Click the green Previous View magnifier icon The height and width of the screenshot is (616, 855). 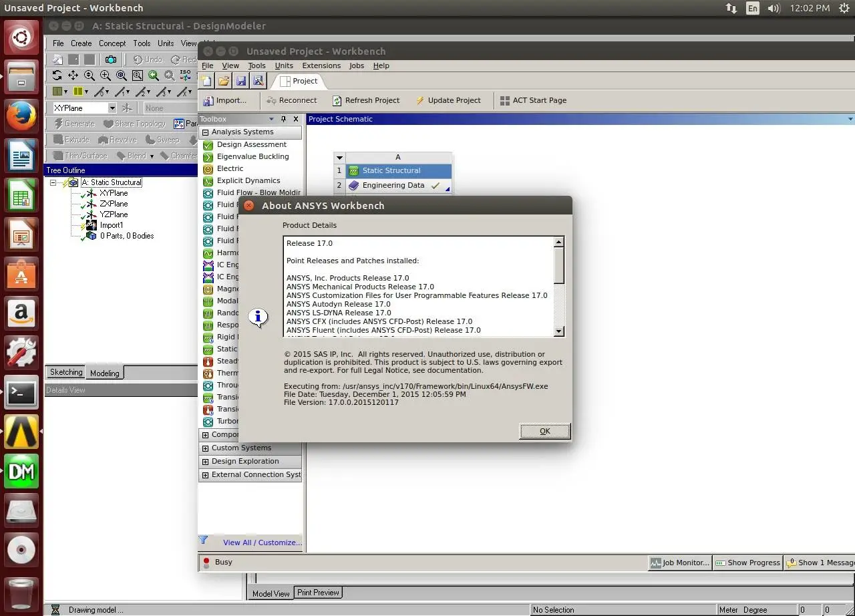[154, 75]
